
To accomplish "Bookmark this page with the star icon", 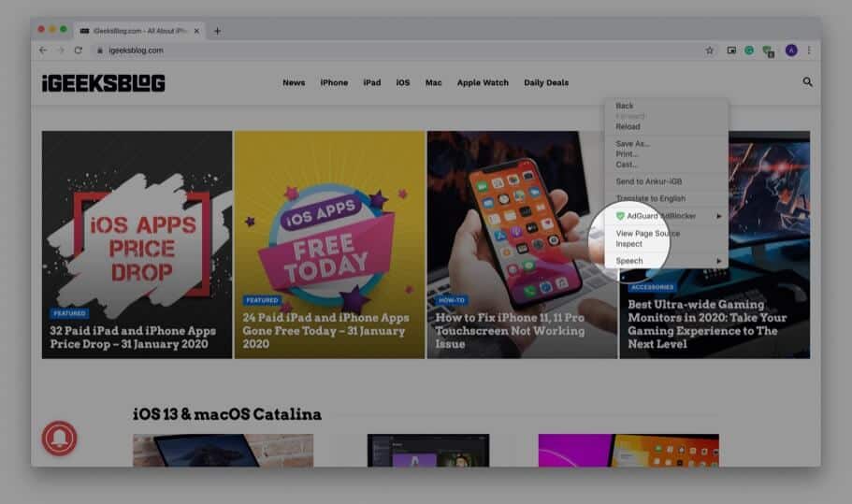I will click(709, 50).
